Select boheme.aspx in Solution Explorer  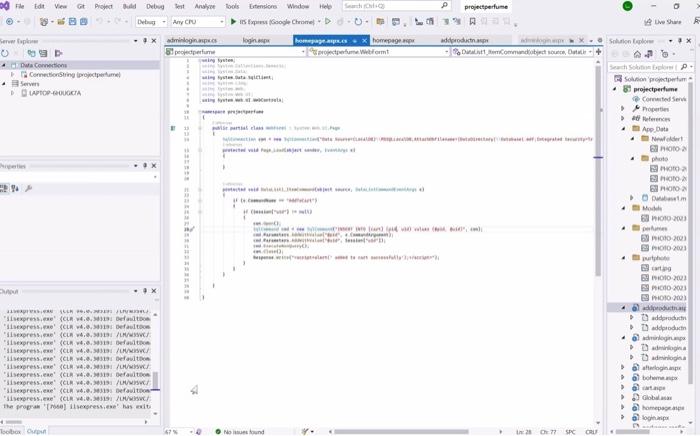659,378
